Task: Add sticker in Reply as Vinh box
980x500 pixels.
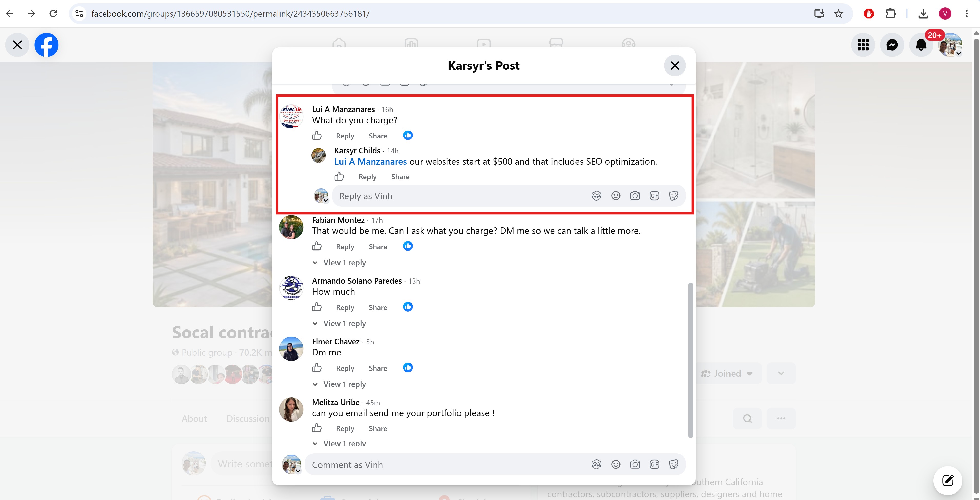Action: pyautogui.click(x=674, y=196)
